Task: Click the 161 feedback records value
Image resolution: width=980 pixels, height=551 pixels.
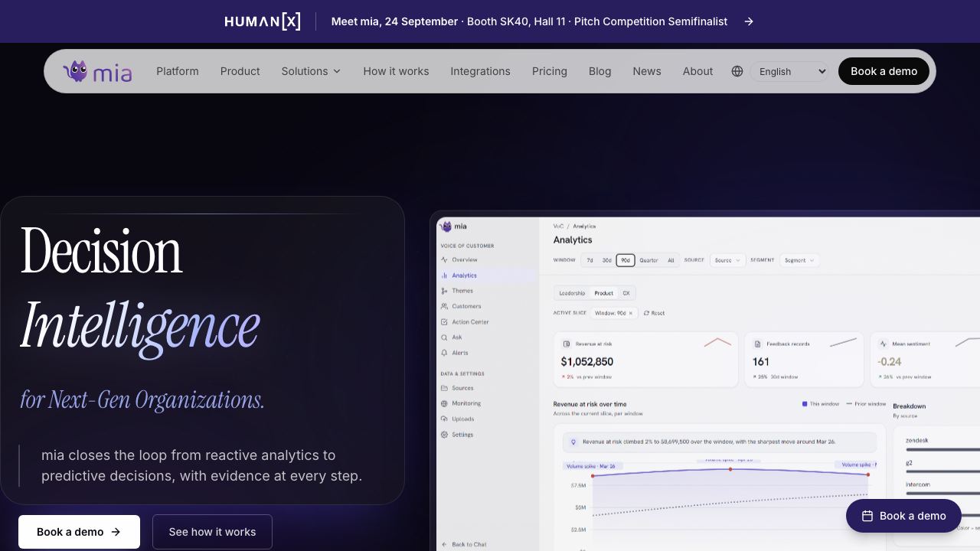Action: coord(761,361)
